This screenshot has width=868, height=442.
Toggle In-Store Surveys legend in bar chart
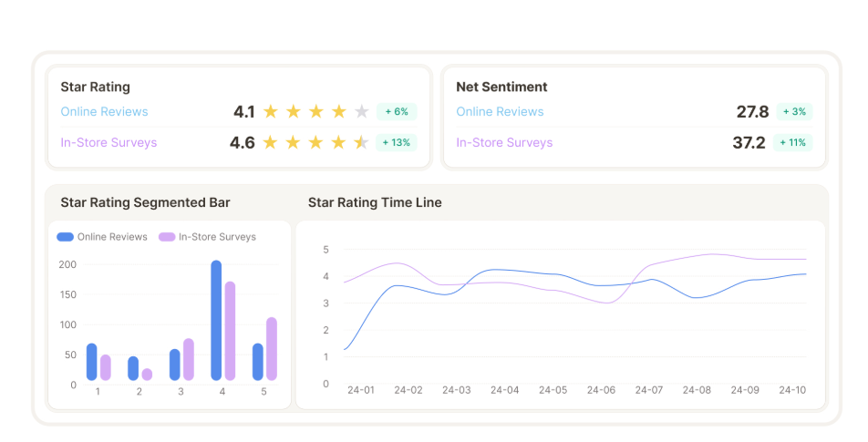pyautogui.click(x=207, y=237)
